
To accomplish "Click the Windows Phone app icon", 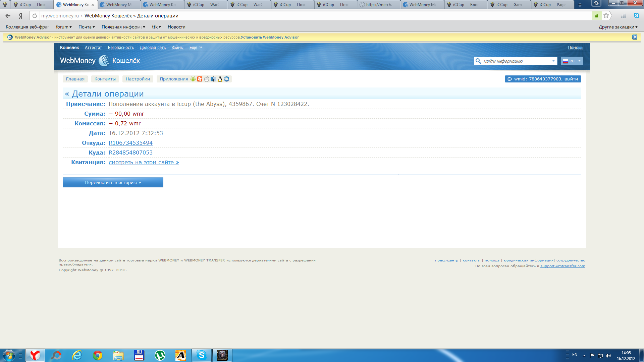I will pyautogui.click(x=200, y=79).
